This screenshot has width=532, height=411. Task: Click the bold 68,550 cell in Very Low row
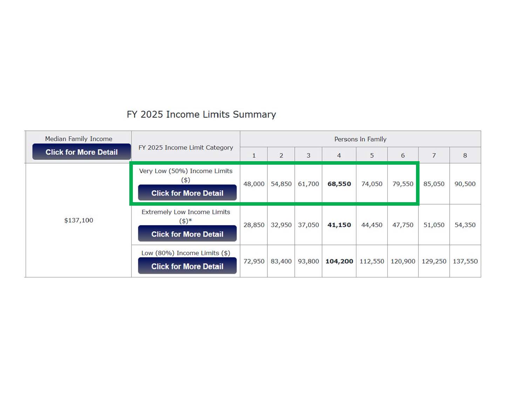(x=339, y=184)
